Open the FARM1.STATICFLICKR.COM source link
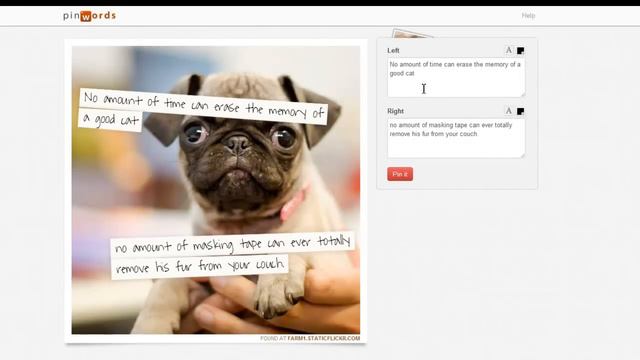Image resolution: width=640 pixels, height=360 pixels. click(x=324, y=338)
